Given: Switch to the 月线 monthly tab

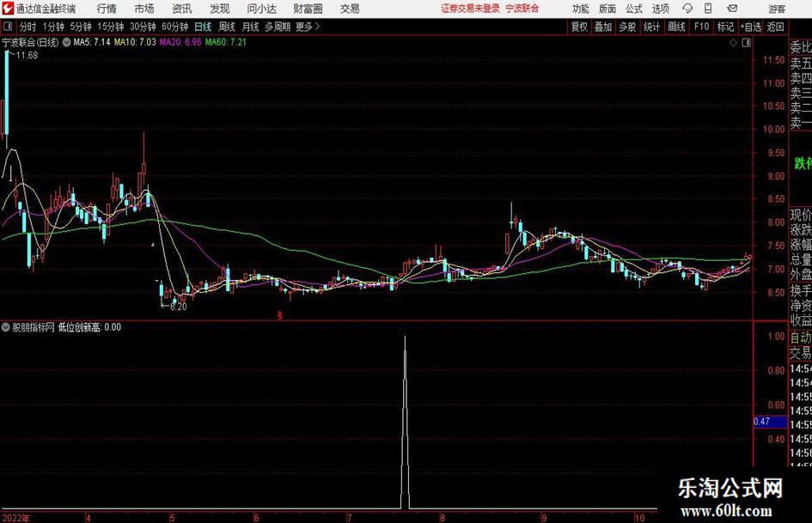Looking at the screenshot, I should tap(251, 27).
